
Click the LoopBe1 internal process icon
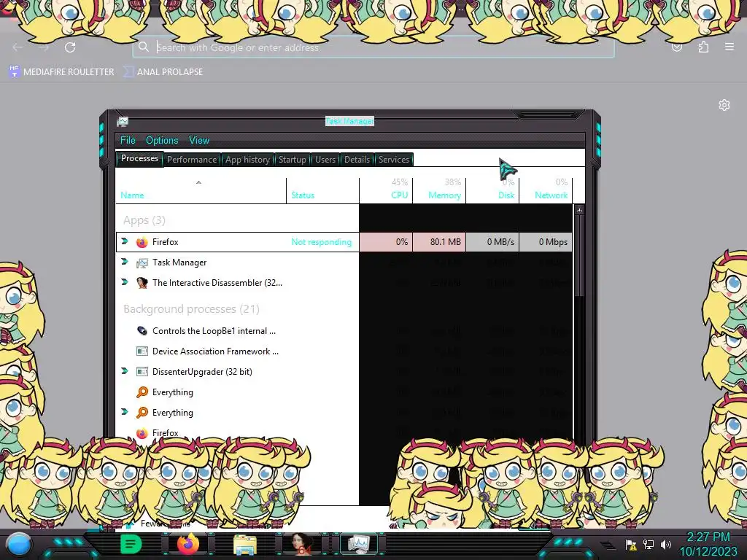[x=142, y=331]
